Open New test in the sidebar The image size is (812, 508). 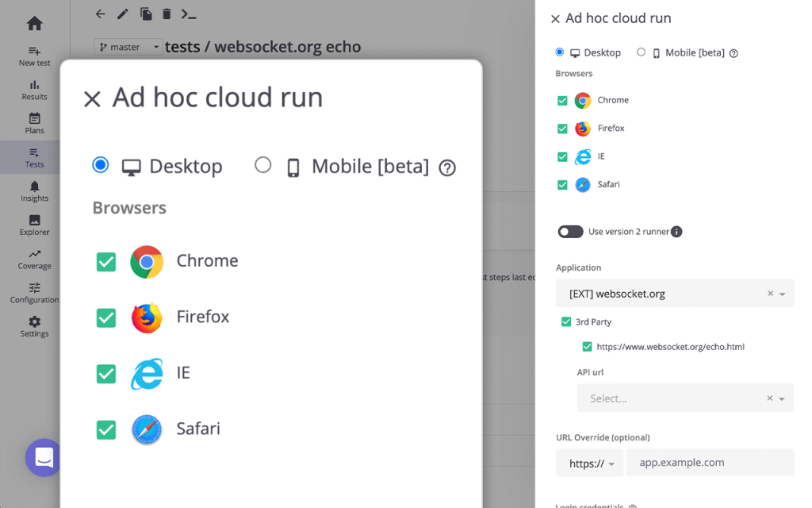pyautogui.click(x=34, y=56)
